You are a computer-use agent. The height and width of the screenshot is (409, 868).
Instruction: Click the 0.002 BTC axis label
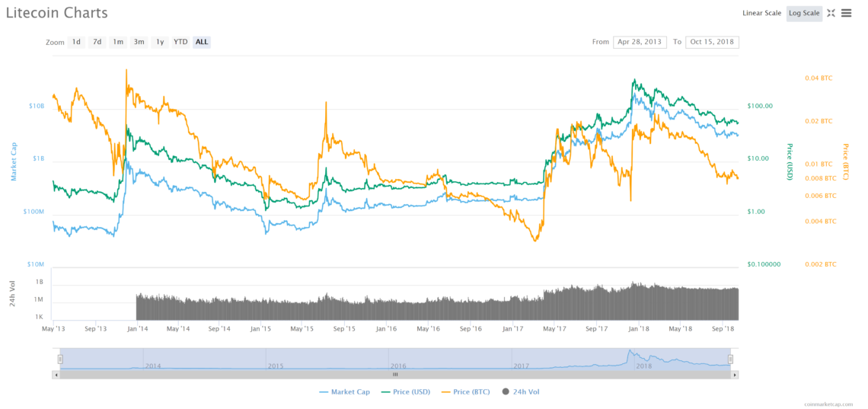point(821,264)
